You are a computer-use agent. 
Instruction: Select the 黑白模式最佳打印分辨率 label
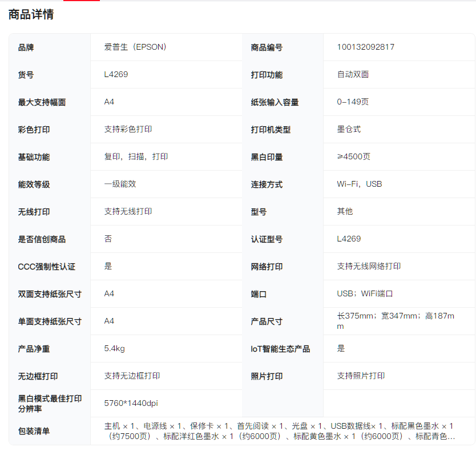tap(50, 403)
